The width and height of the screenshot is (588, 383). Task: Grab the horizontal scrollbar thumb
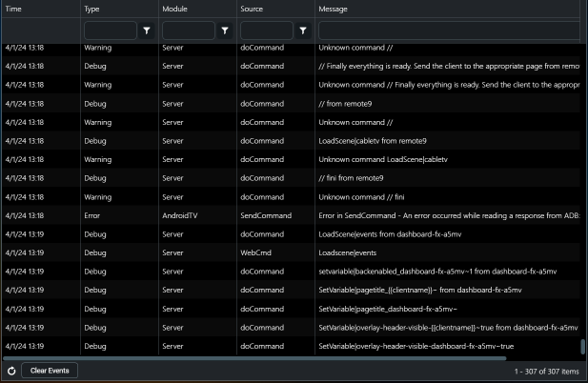(254, 358)
